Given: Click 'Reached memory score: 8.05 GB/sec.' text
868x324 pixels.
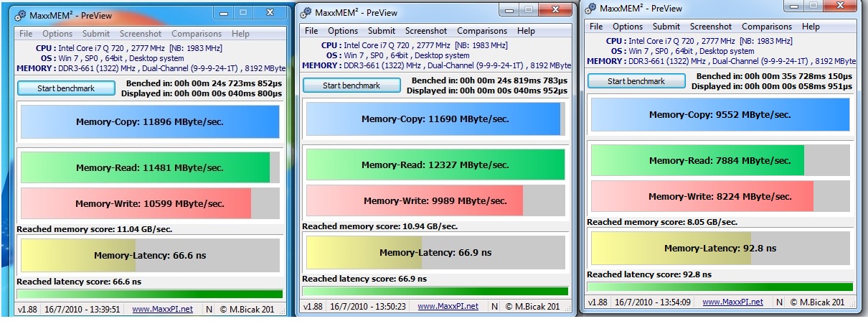Looking at the screenshot, I should (662, 222).
